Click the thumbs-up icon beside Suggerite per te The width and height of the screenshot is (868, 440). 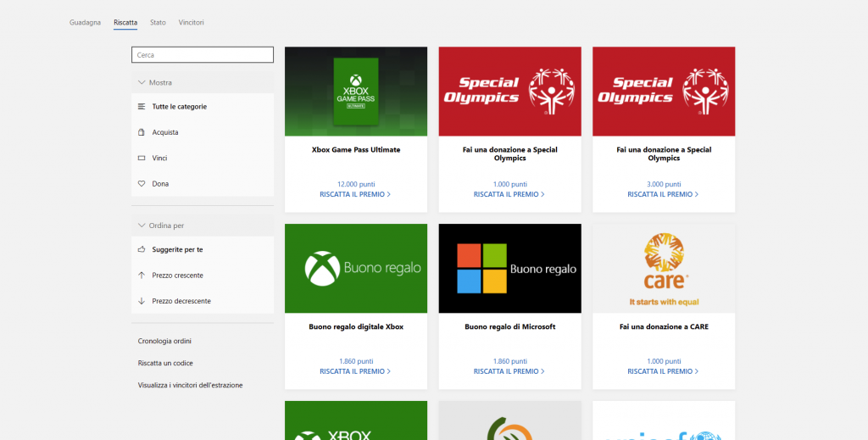pyautogui.click(x=142, y=249)
